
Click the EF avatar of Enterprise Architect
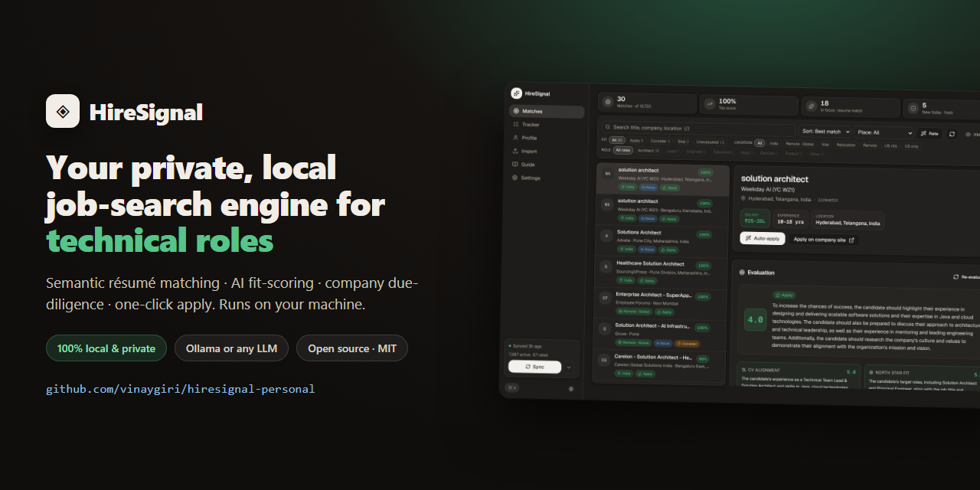605,297
